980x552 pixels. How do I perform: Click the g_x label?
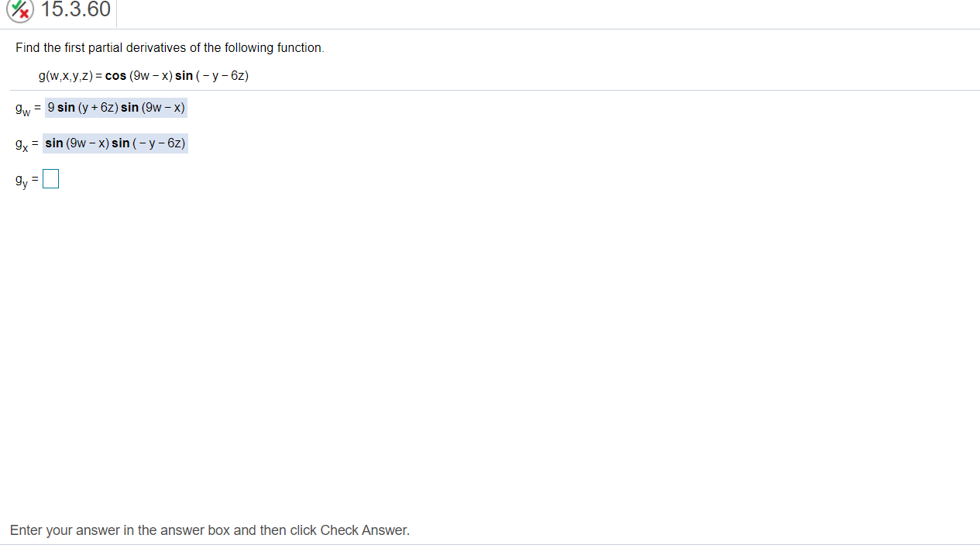pos(22,145)
